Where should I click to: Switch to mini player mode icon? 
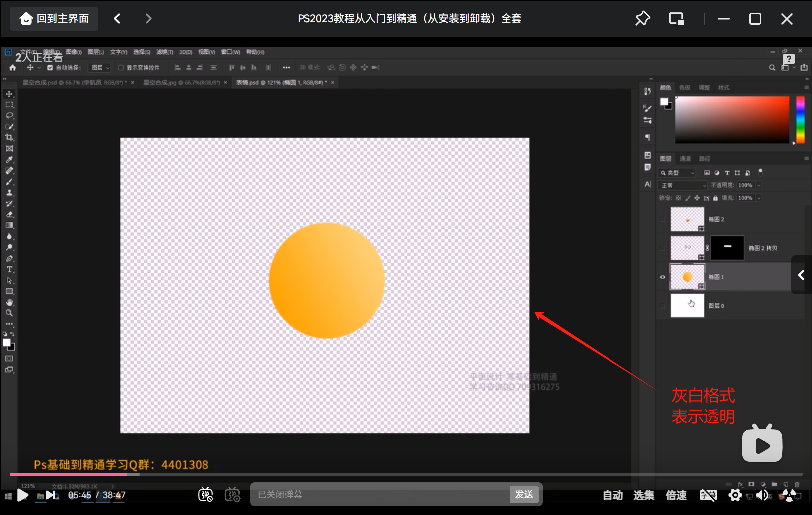pyautogui.click(x=676, y=19)
